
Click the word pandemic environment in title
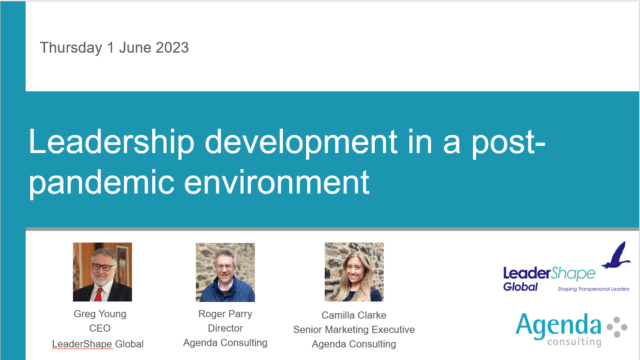tap(199, 182)
